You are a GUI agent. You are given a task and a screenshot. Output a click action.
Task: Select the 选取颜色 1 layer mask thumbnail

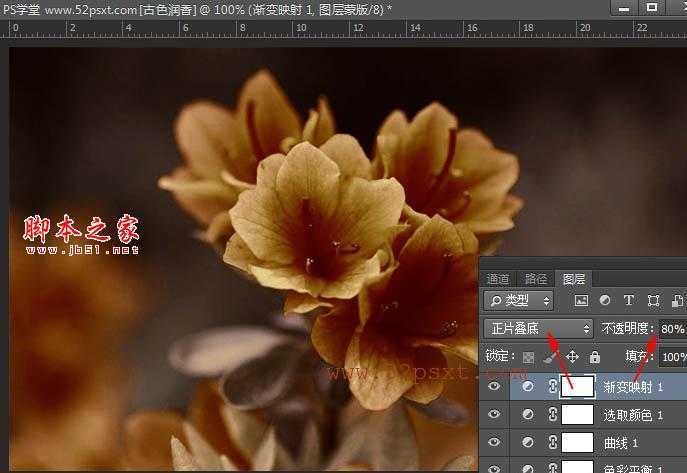[x=577, y=414]
